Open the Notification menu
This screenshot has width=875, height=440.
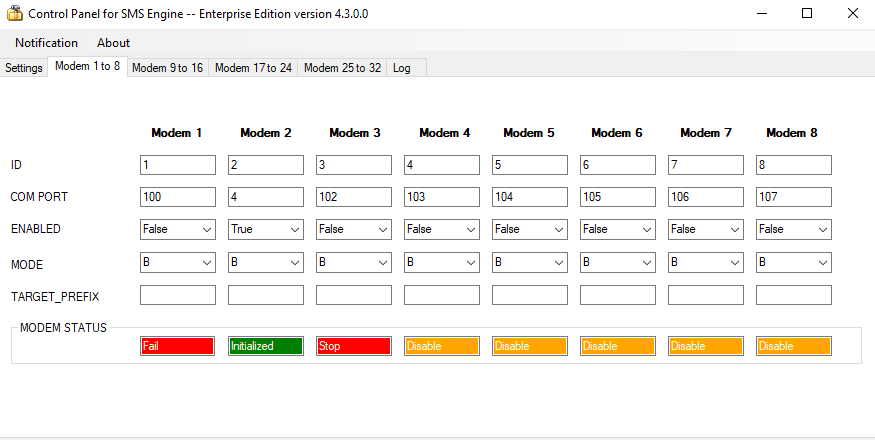point(46,43)
